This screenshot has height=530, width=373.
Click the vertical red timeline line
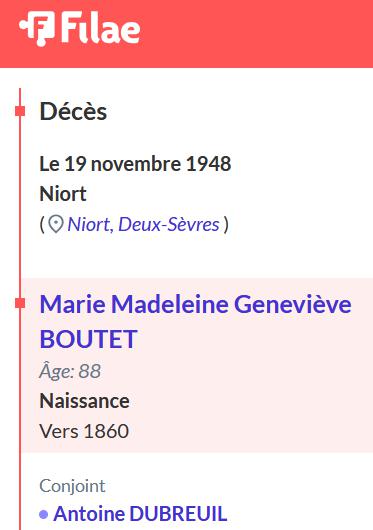(20, 372)
